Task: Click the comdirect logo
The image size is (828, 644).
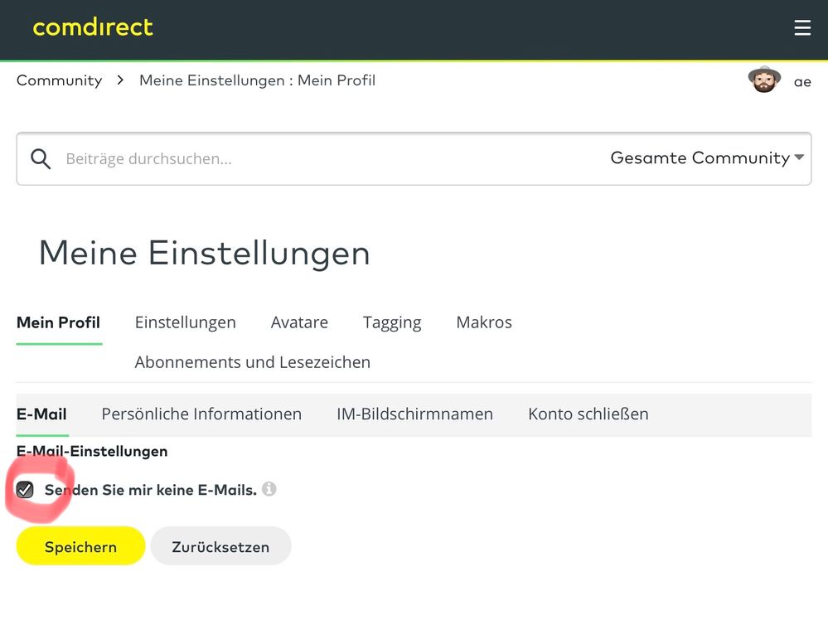Action: [93, 27]
